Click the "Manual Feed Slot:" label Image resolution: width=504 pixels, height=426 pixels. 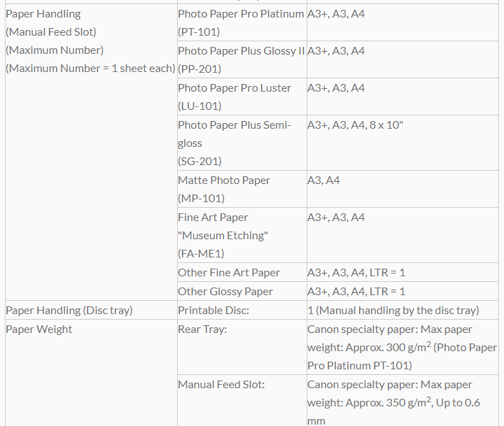click(221, 385)
